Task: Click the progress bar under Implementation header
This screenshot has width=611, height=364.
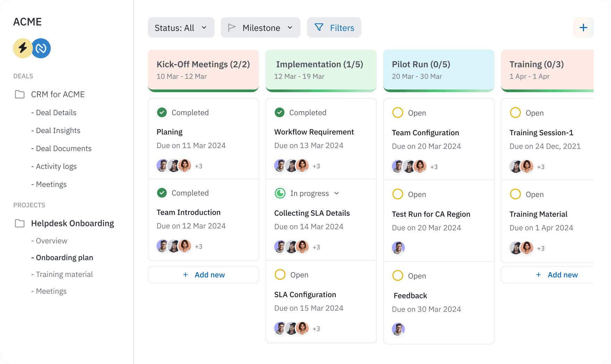Action: pyautogui.click(x=321, y=90)
